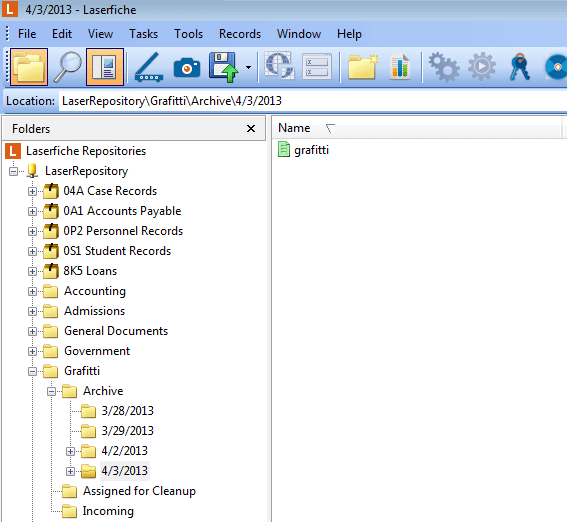Expand the 4/2/2013 folder

(x=70, y=451)
